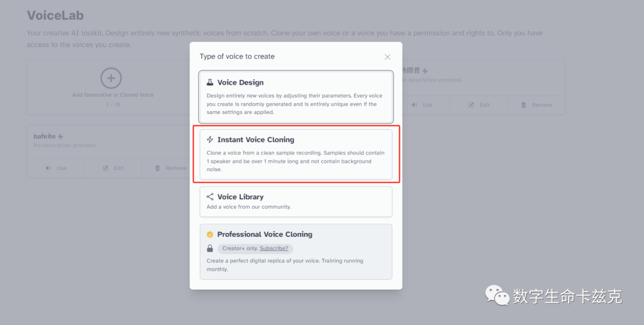The height and width of the screenshot is (325, 644).
Task: Open the Subscribe? link
Action: coord(274,248)
